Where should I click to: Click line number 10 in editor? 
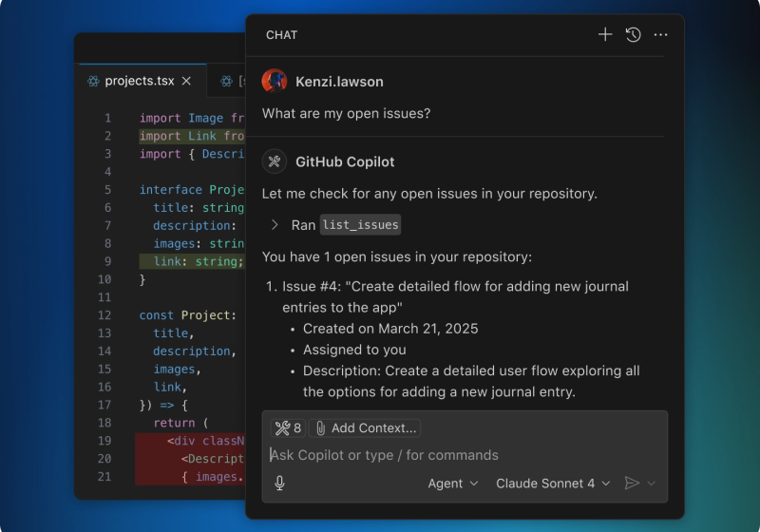(x=104, y=279)
